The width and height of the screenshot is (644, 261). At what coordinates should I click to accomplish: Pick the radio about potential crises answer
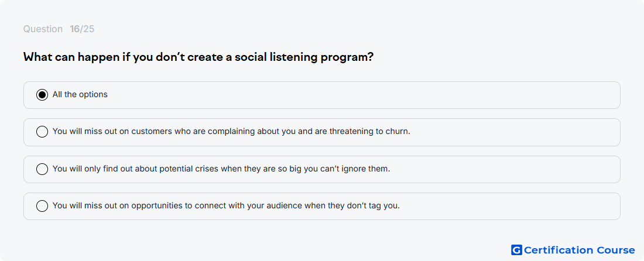tap(42, 169)
